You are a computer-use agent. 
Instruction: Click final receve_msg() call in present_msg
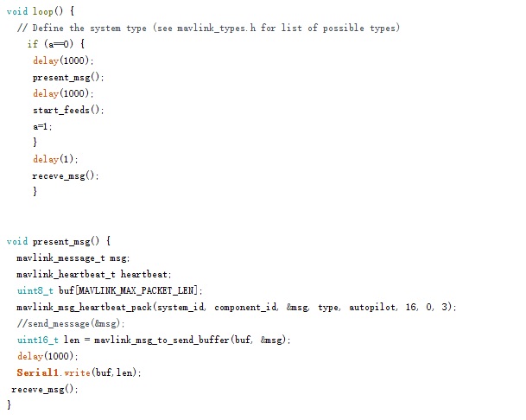45,390
